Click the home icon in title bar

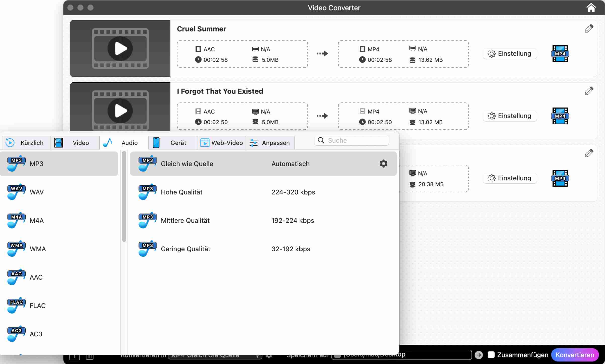coord(591,8)
